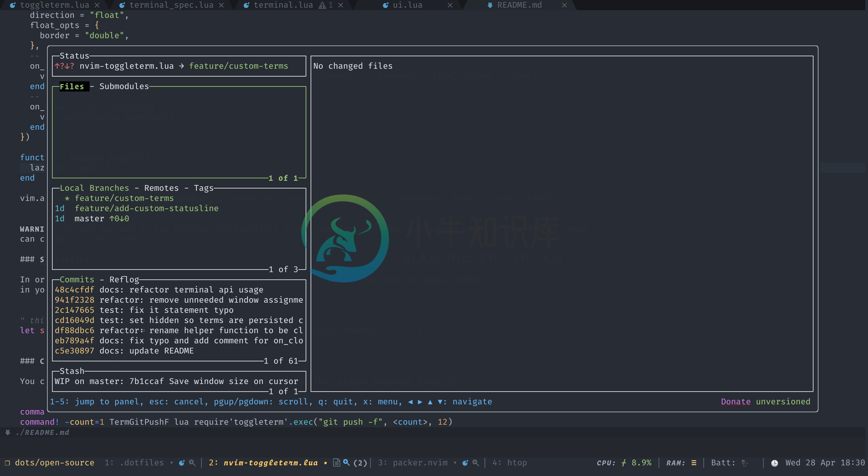
Task: Switch to tmux window 4 htop
Action: coord(509,463)
